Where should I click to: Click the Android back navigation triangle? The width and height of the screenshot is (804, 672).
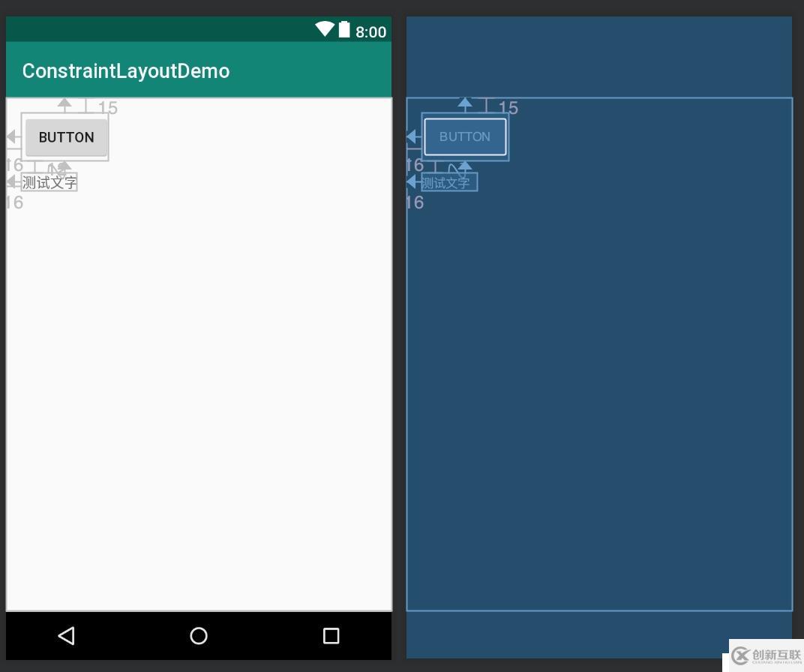coord(66,636)
